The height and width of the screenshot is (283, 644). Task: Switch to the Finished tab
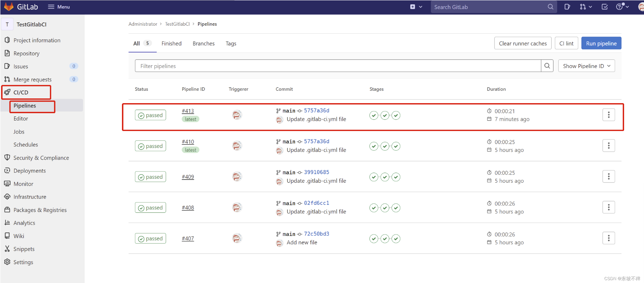(x=171, y=43)
